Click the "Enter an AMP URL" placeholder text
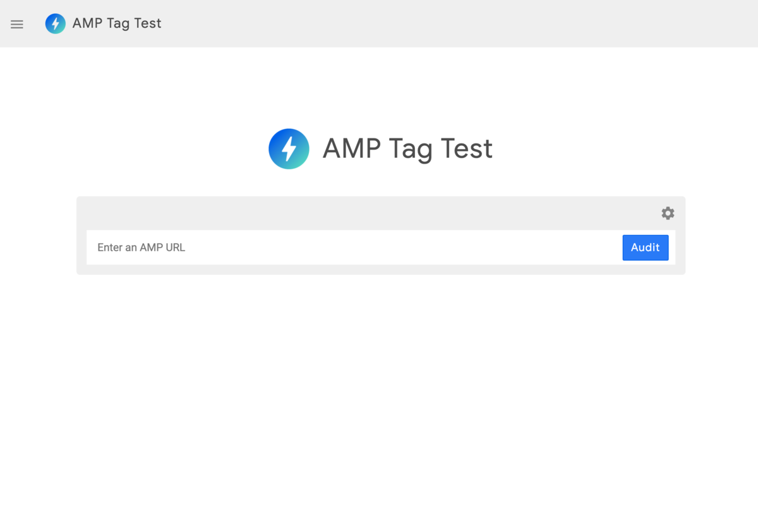This screenshot has height=532, width=758. tap(141, 247)
